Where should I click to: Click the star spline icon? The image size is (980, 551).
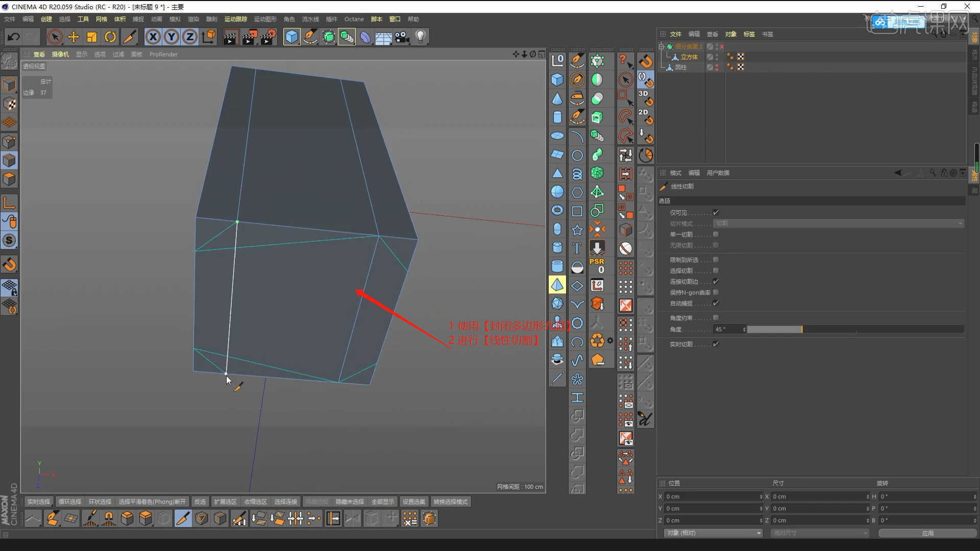point(577,230)
